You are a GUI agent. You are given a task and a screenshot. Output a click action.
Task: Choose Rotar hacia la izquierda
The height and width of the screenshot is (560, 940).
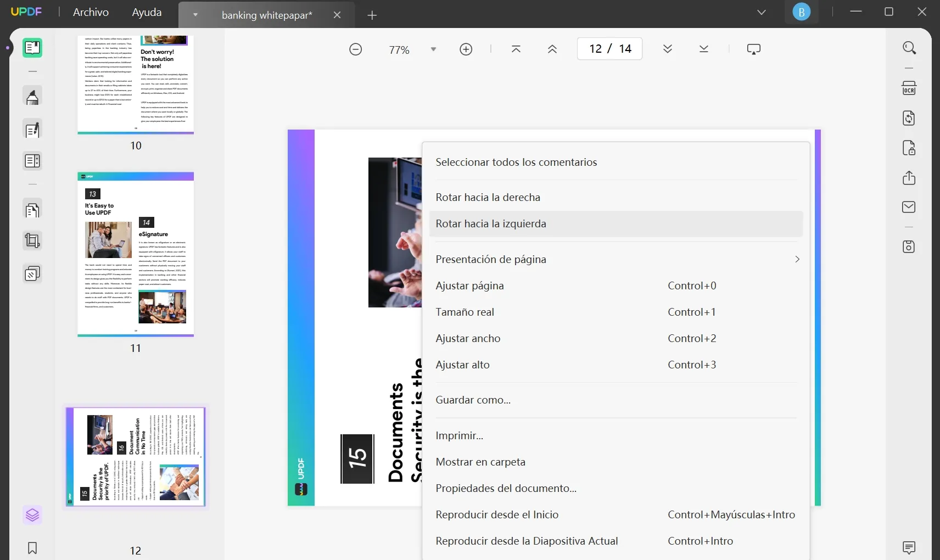[616, 223]
